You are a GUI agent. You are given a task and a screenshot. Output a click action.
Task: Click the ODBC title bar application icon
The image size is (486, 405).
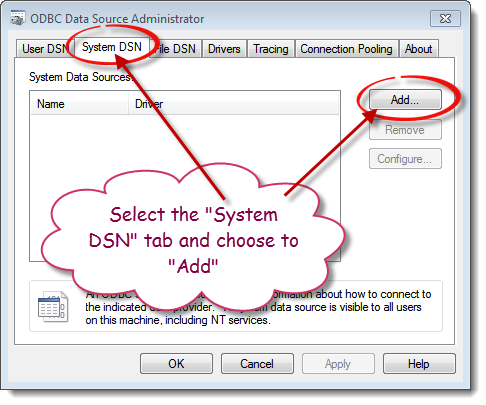(x=18, y=18)
